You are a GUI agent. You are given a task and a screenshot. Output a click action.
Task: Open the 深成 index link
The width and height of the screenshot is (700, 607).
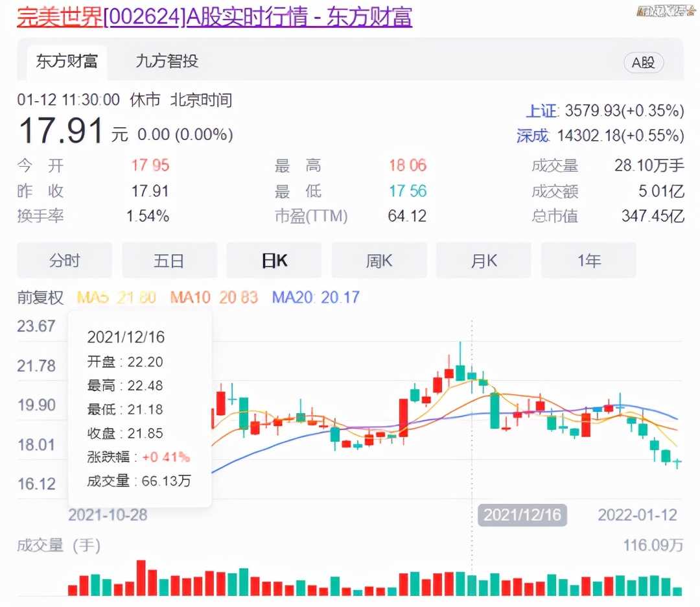[533, 136]
